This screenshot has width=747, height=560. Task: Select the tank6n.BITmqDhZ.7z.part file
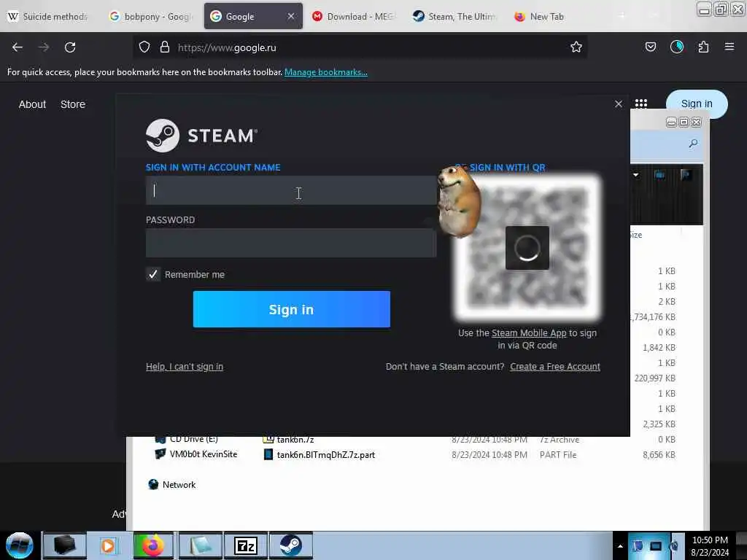pos(326,455)
